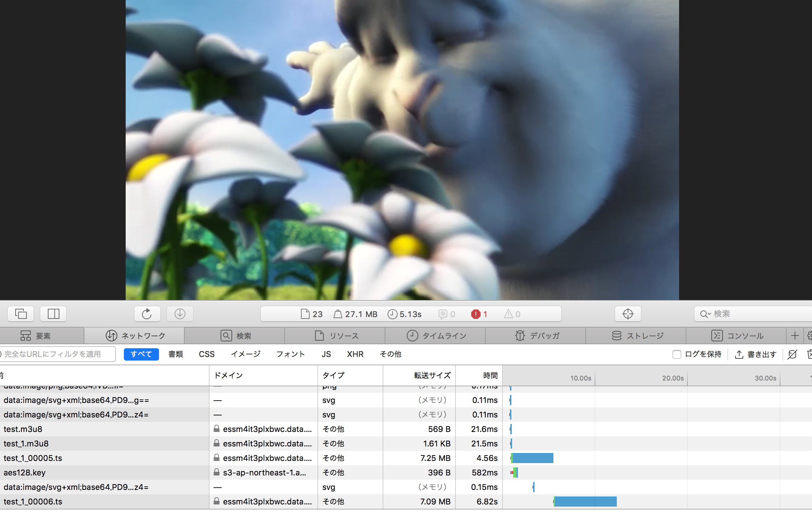
Task: Open the ストレージ tab
Action: (636, 336)
